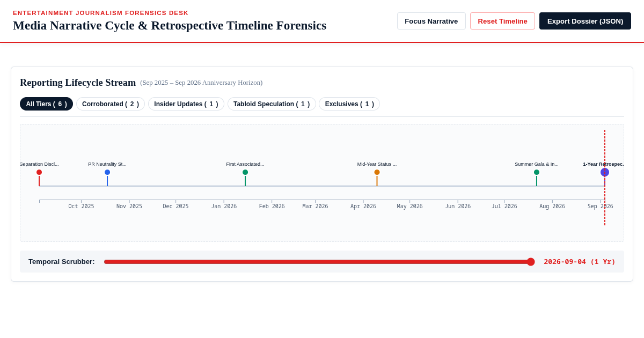Click the Jul 2026 axis label
The image size is (644, 338).
tap(504, 207)
